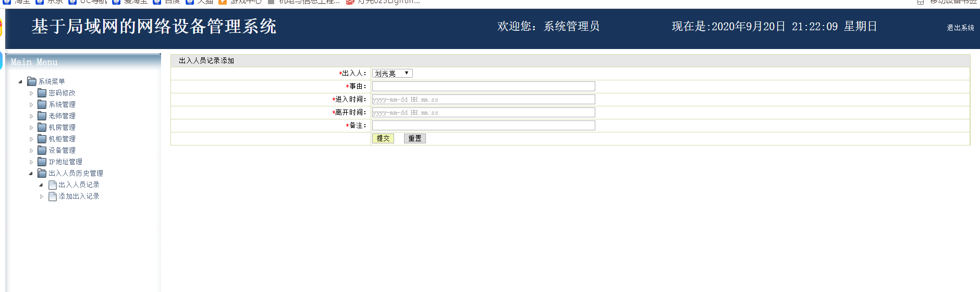Click the current date and time display
The image size is (980, 292).
[774, 26]
